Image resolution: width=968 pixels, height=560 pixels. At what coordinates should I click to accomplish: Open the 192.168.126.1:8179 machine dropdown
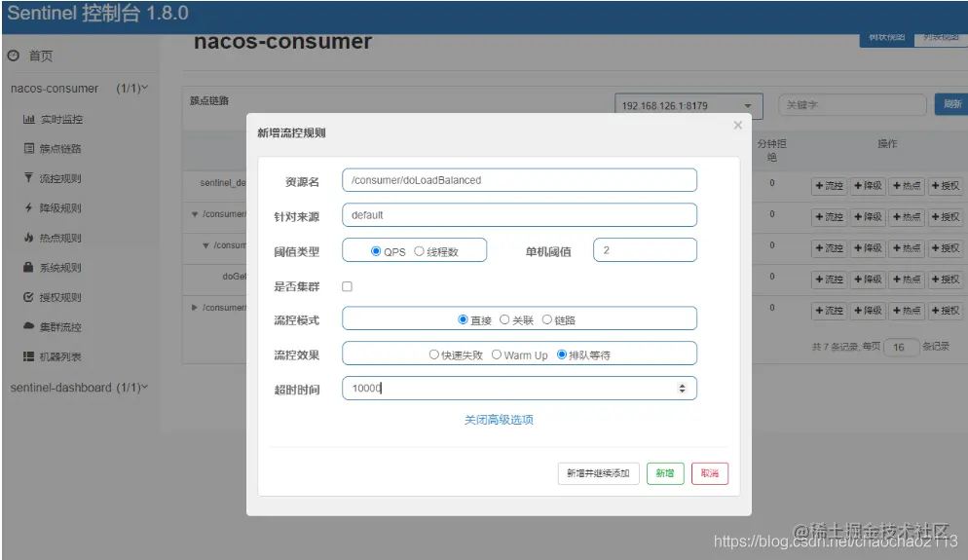click(x=689, y=105)
